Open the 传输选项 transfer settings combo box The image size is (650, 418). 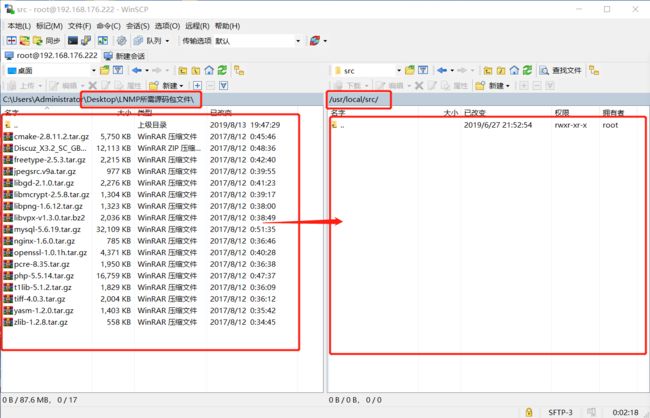(258, 41)
